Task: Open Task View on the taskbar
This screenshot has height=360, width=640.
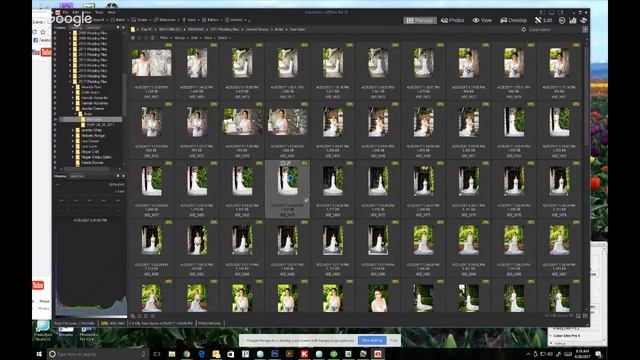Action: pos(157,354)
